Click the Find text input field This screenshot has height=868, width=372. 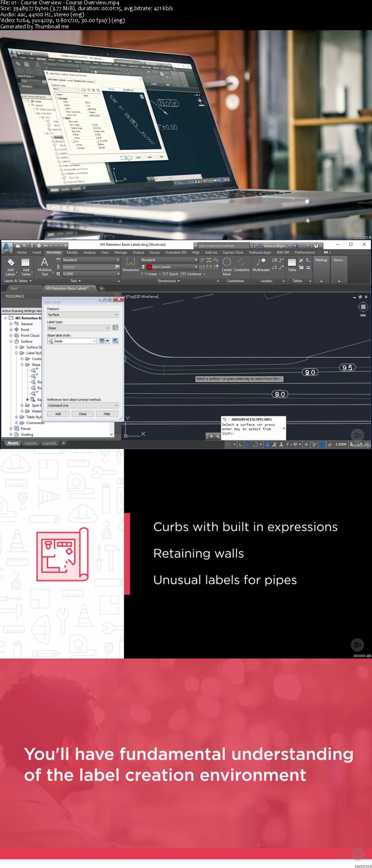tap(88, 267)
